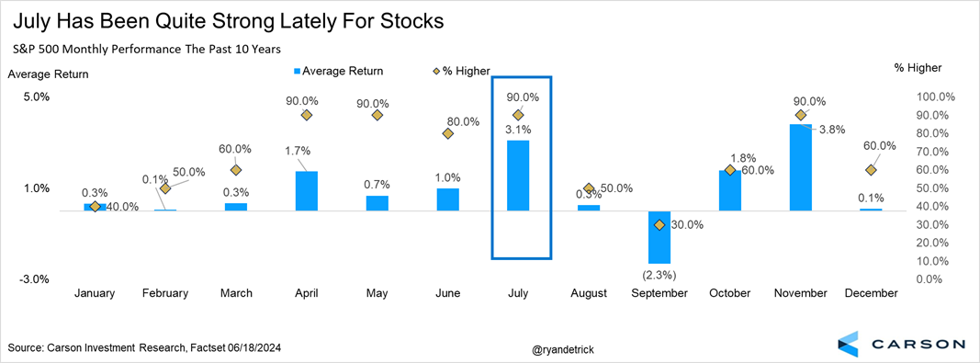The height and width of the screenshot is (363, 980).
Task: Click the July axis label
Action: (518, 293)
